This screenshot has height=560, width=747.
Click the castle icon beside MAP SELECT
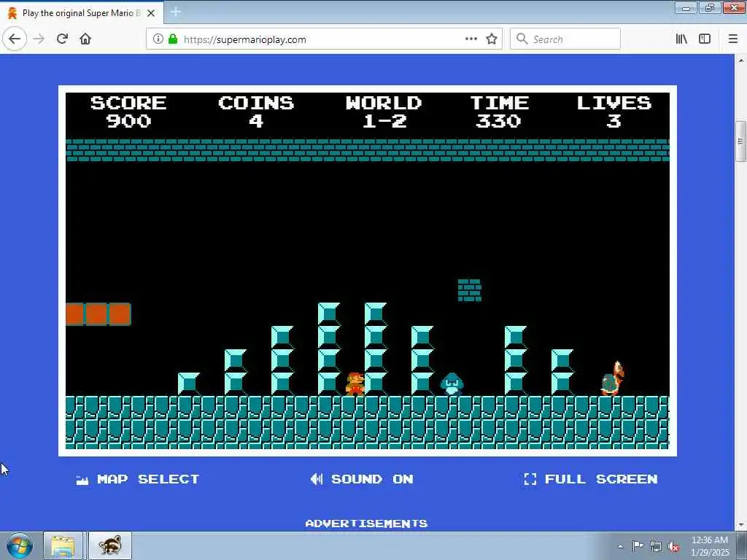click(x=82, y=480)
